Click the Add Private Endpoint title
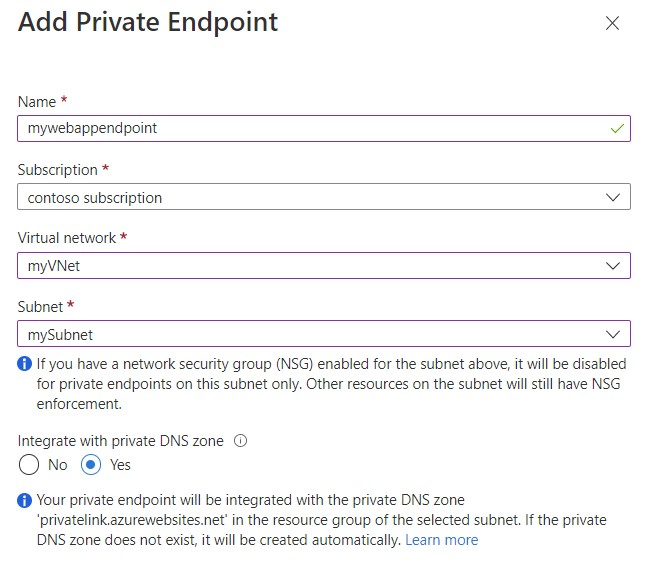The image size is (647, 563). [148, 23]
